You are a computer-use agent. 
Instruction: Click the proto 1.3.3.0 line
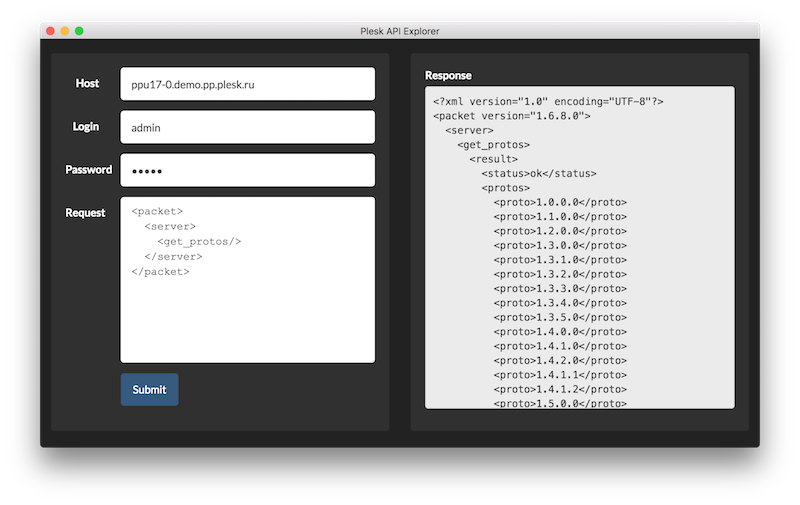pyautogui.click(x=560, y=288)
